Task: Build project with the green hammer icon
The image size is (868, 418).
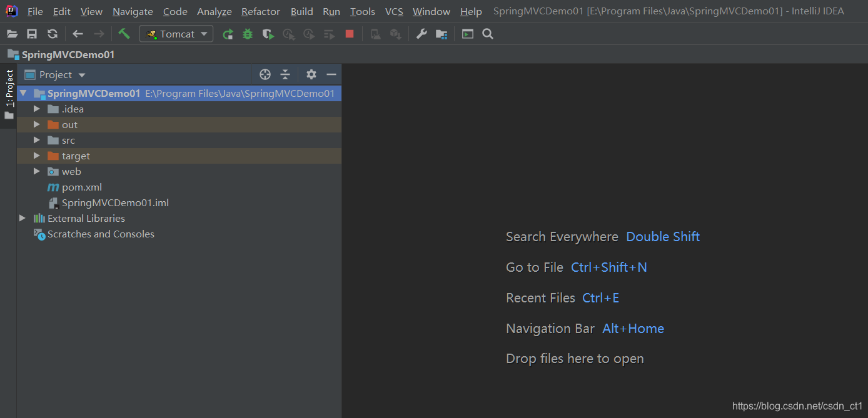Action: click(124, 34)
